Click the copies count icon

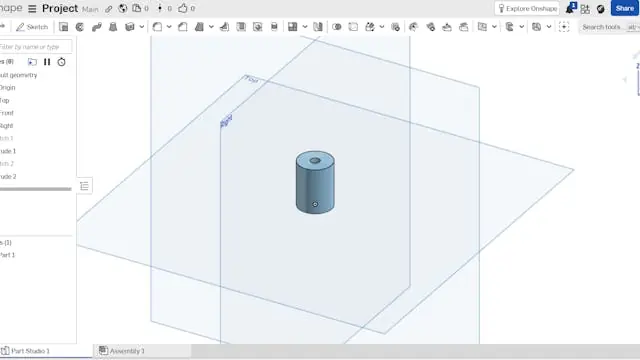pyautogui.click(x=137, y=8)
